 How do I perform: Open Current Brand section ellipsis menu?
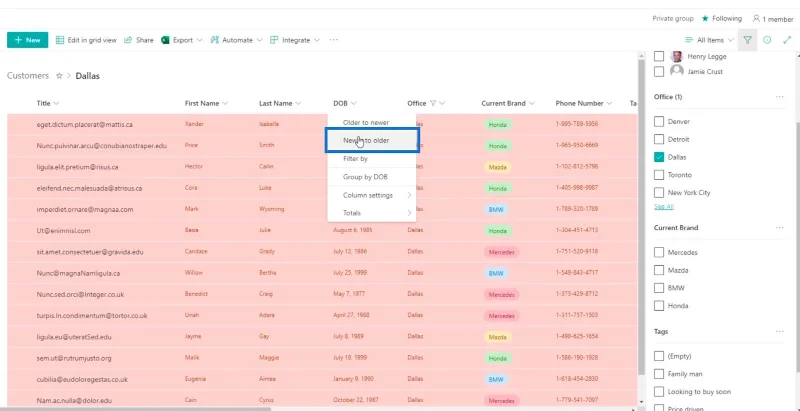(x=779, y=227)
